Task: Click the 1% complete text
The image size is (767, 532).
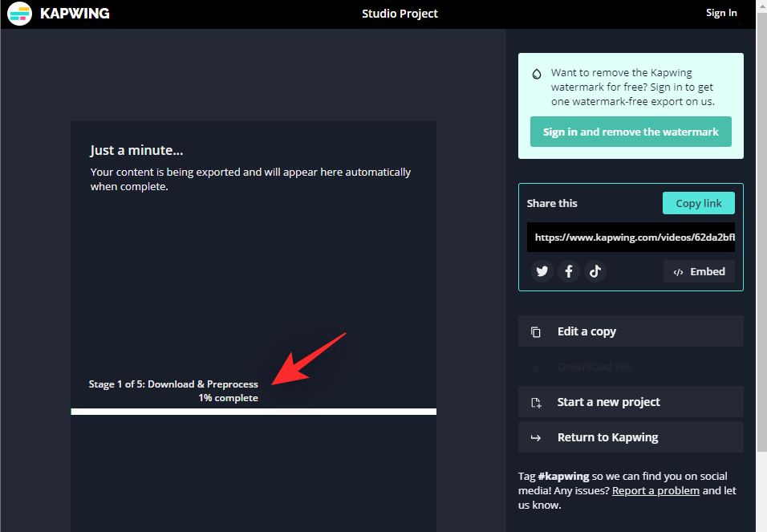Action: coord(228,398)
